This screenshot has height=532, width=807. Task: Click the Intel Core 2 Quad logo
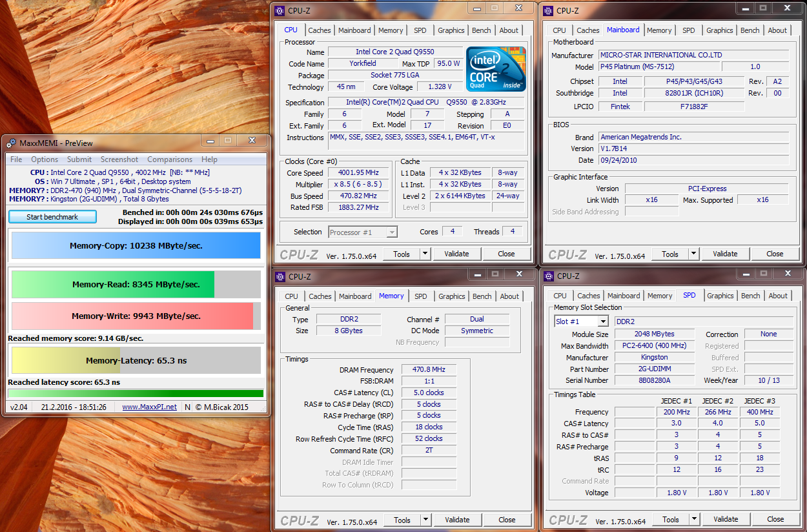pos(496,69)
